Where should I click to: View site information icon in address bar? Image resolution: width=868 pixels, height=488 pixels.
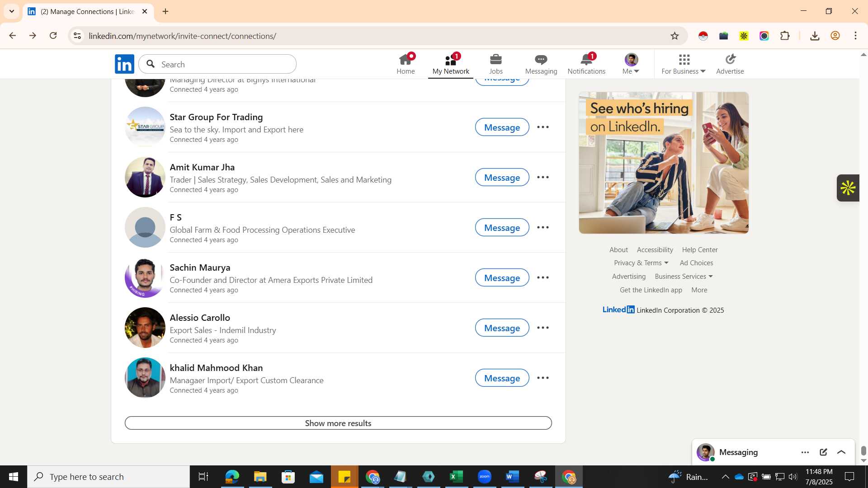point(77,36)
